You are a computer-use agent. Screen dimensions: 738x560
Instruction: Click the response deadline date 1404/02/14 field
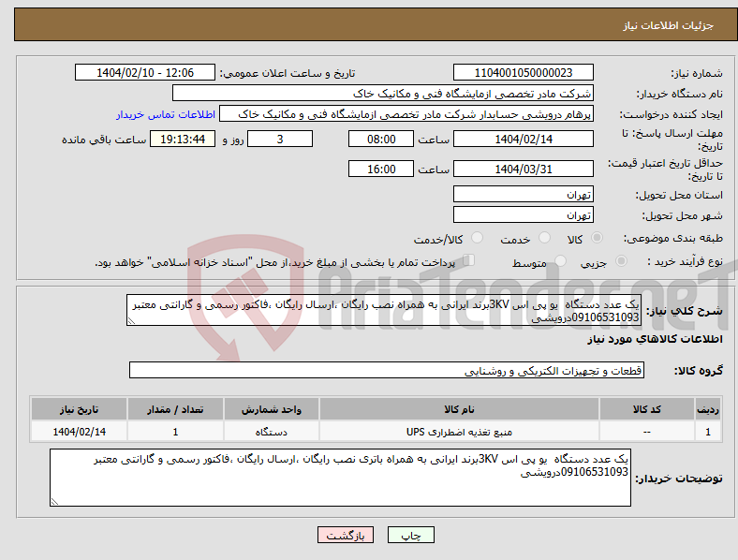click(x=524, y=139)
